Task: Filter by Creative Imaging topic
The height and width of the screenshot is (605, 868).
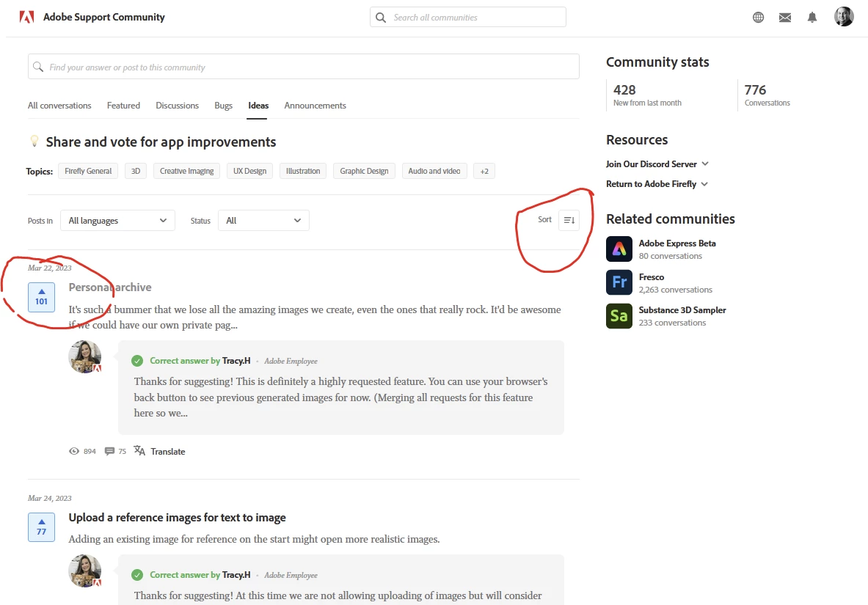Action: [186, 171]
